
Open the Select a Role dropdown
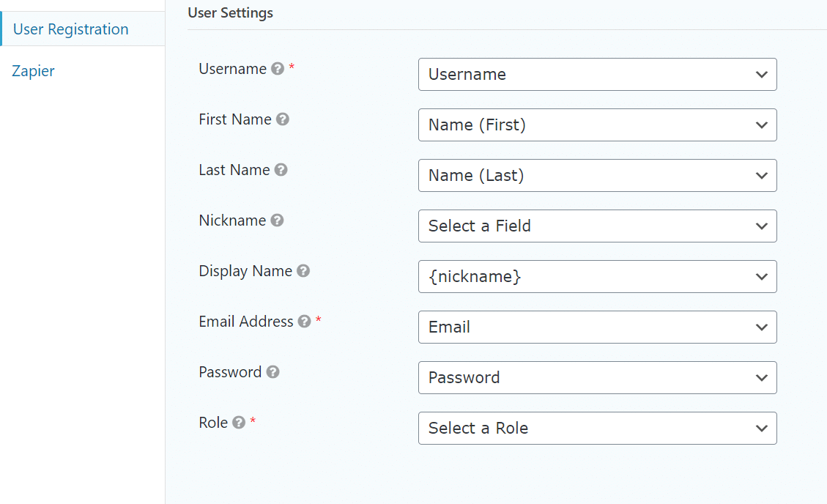pos(597,428)
